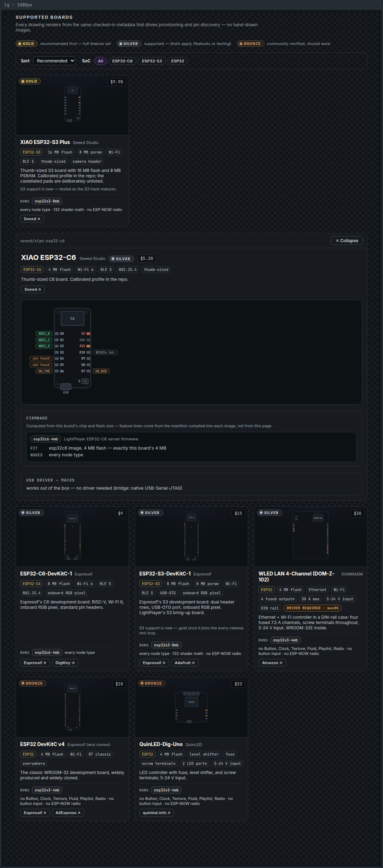Viewport: 383px width, 868px height.
Task: Click the GOLD legend badge in header
Action: tap(27, 44)
